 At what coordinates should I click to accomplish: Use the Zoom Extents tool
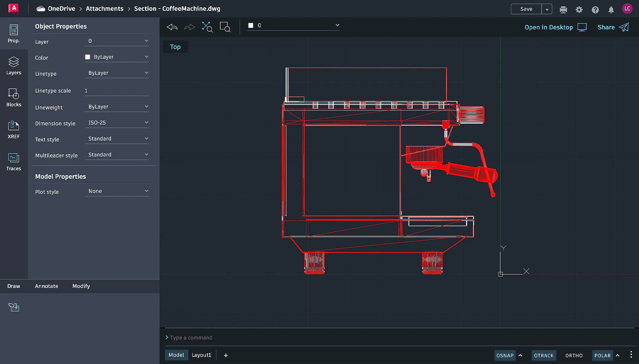point(207,27)
